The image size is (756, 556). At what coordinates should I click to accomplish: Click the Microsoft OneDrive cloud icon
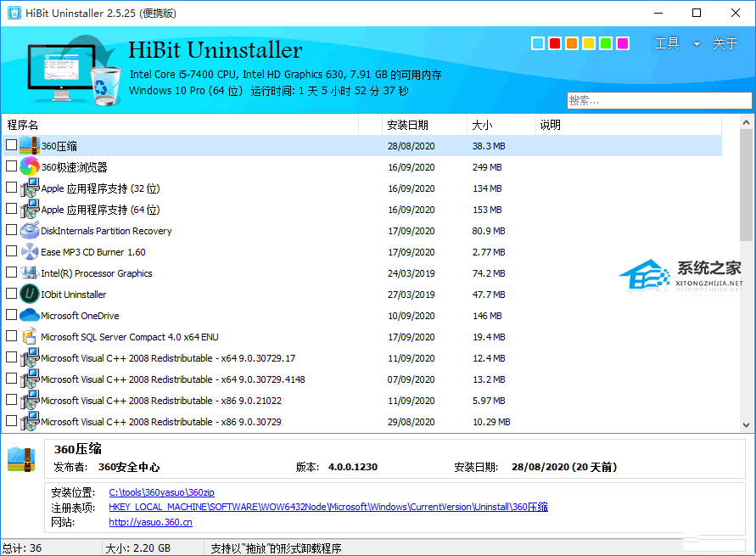coord(30,316)
